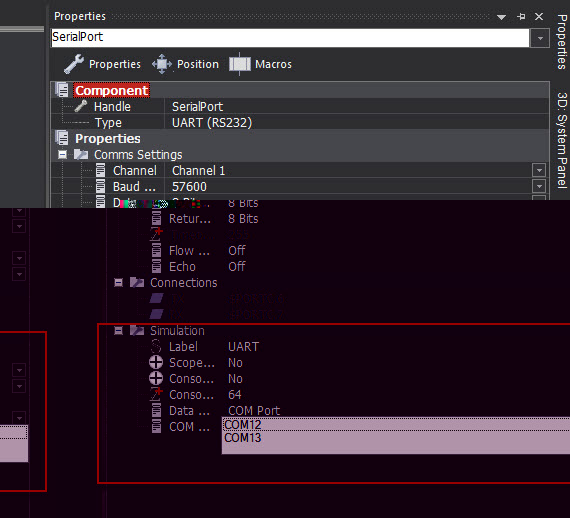Collapse the Comms Settings group
Screen dimensions: 570x518
[x=63, y=154]
